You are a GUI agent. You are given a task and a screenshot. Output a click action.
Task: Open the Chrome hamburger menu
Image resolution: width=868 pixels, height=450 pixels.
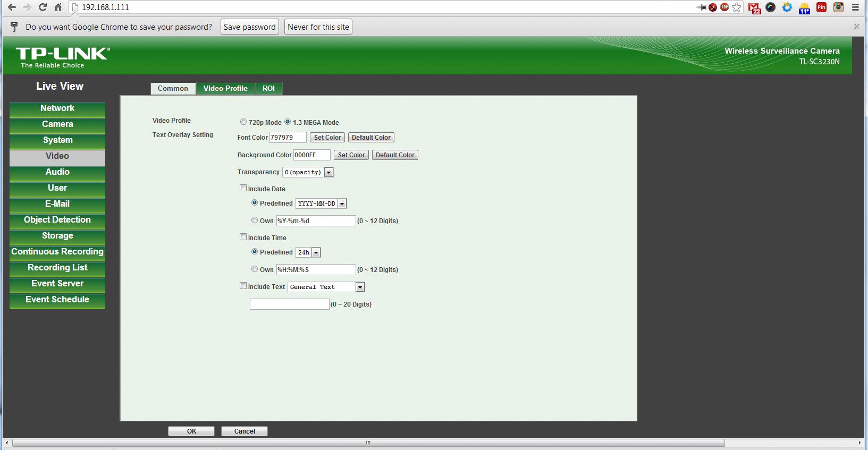(855, 7)
